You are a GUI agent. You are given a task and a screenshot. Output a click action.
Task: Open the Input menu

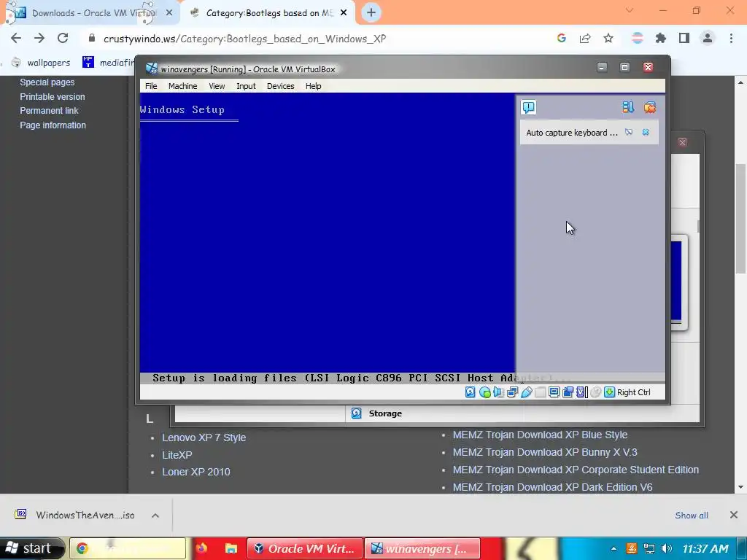246,86
